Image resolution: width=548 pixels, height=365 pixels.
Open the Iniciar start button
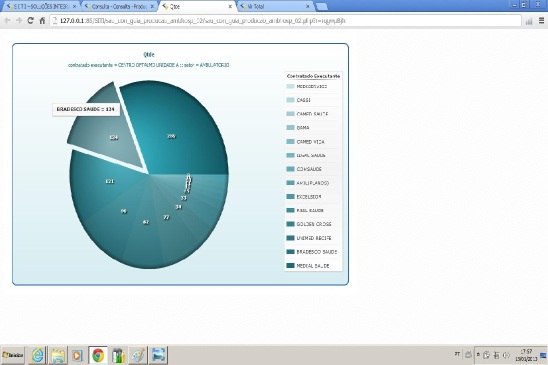pos(13,356)
